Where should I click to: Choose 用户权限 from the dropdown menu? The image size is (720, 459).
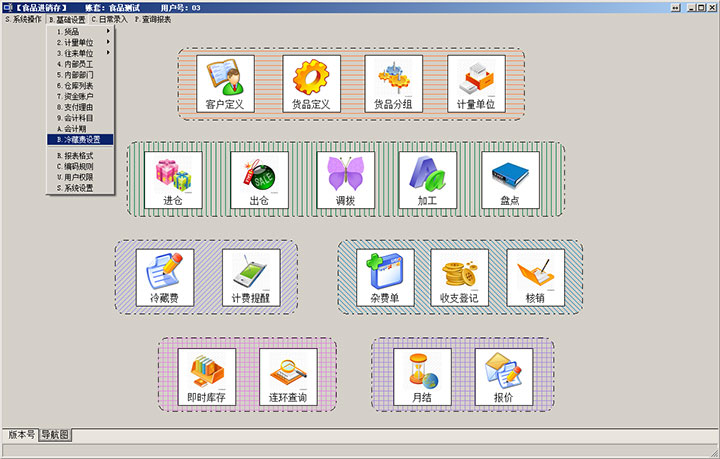coord(80,177)
